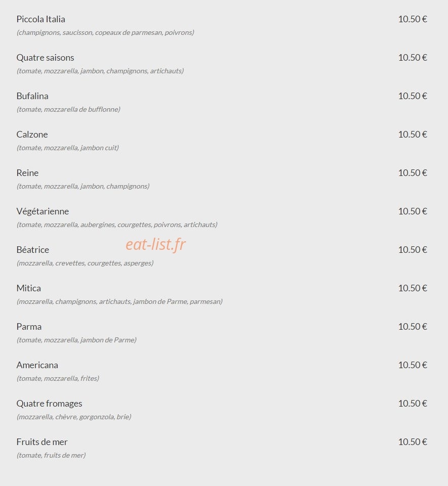Select the Calzone menu entry
Screen dimensions: 448x486
point(32,135)
